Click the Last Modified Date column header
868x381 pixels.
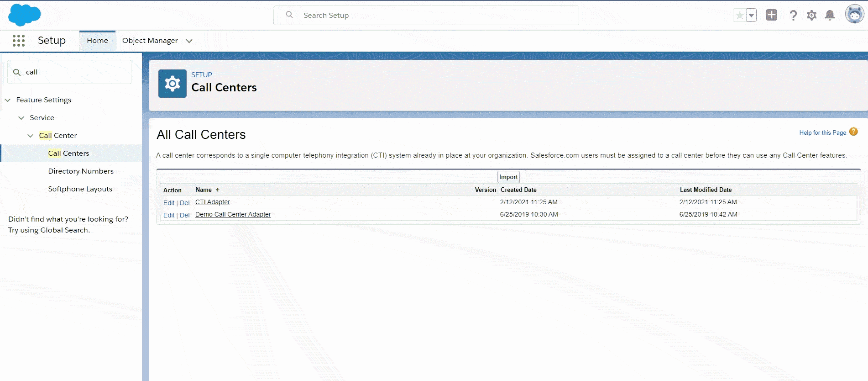[706, 190]
